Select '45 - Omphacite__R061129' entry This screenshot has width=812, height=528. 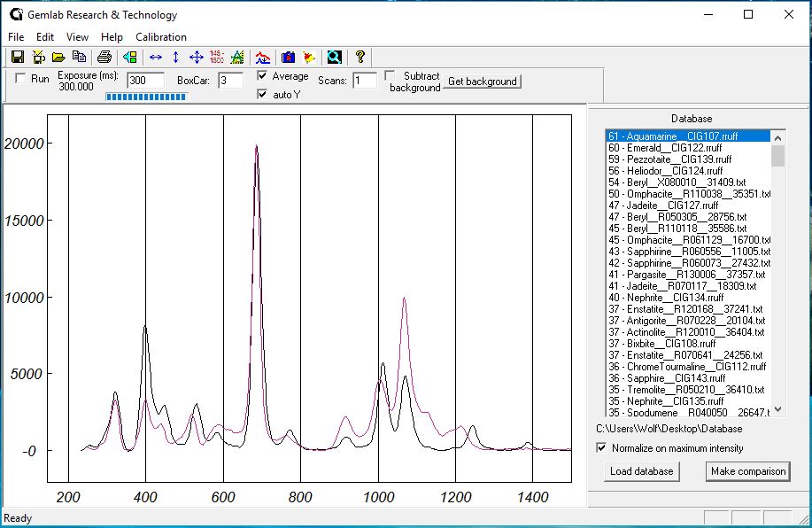(x=688, y=240)
